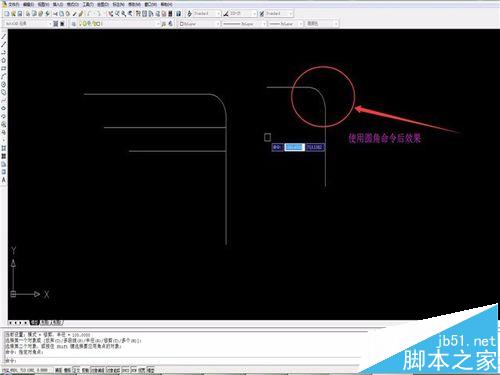The image size is (500, 375).
Task: Open the workspace AutoCAD 经典 dropdown
Action: 28,24
